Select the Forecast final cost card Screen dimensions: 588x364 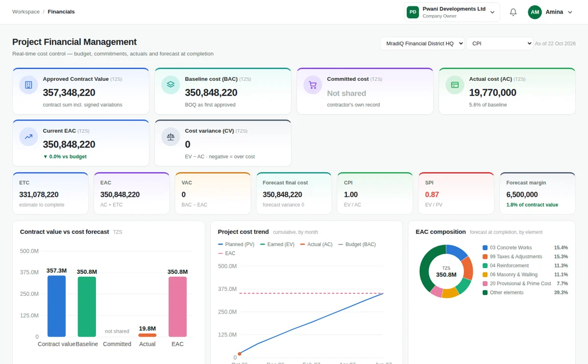click(294, 194)
